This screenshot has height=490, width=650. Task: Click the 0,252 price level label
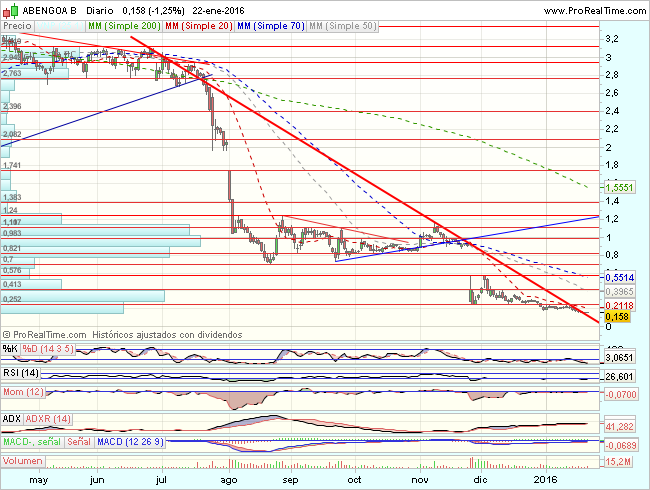(x=12, y=299)
